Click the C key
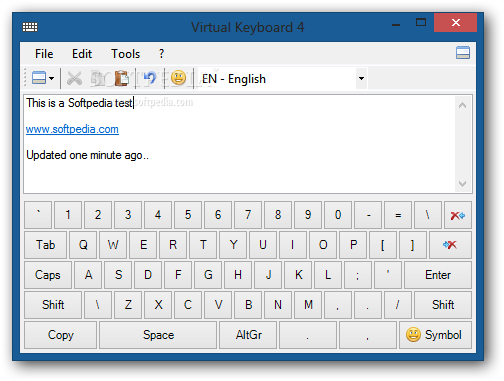504x381 pixels. point(188,305)
